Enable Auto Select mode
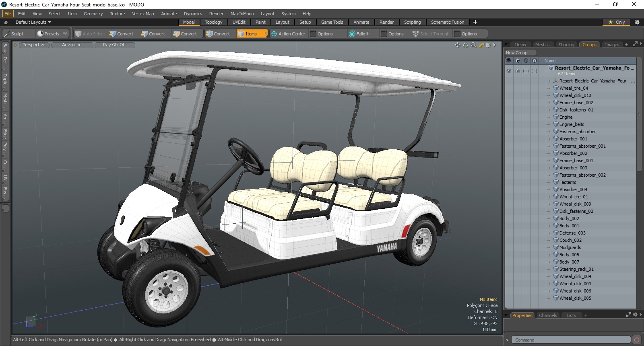Screen dimensions: 644x346 tap(90, 34)
